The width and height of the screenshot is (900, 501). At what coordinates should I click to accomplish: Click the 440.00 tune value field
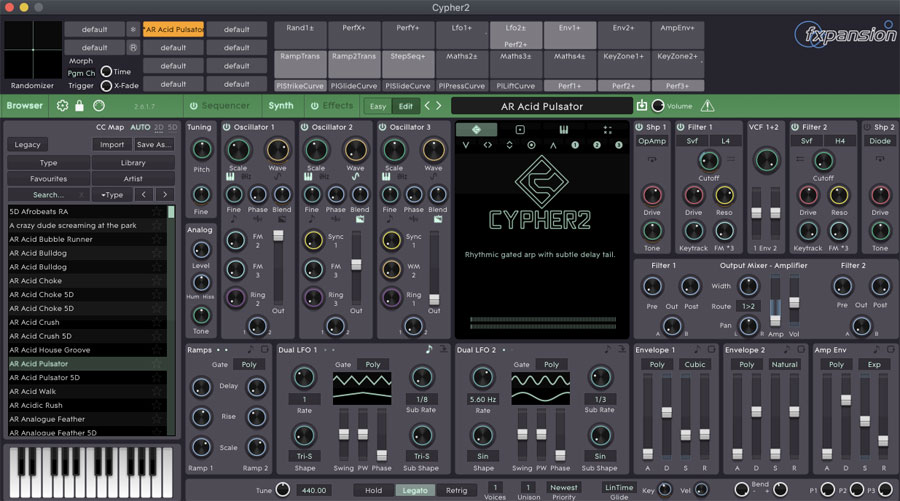314,490
